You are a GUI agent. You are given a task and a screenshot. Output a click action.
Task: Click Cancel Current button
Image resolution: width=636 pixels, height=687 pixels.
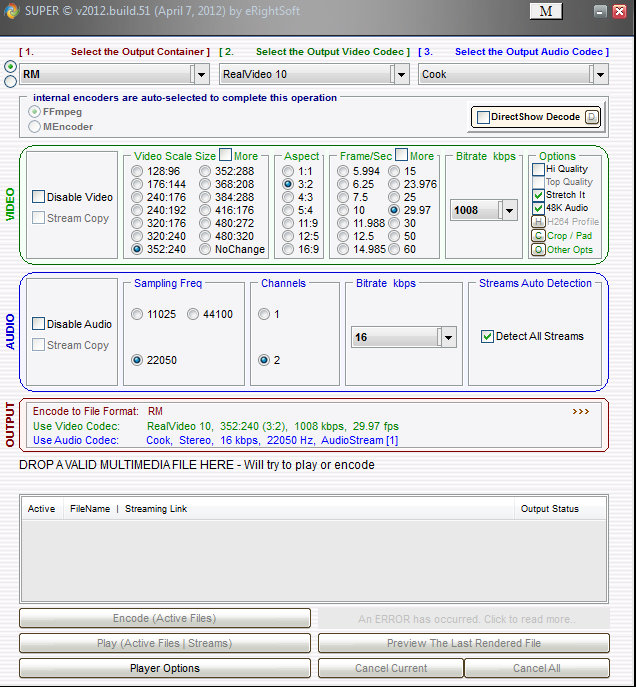(x=391, y=668)
